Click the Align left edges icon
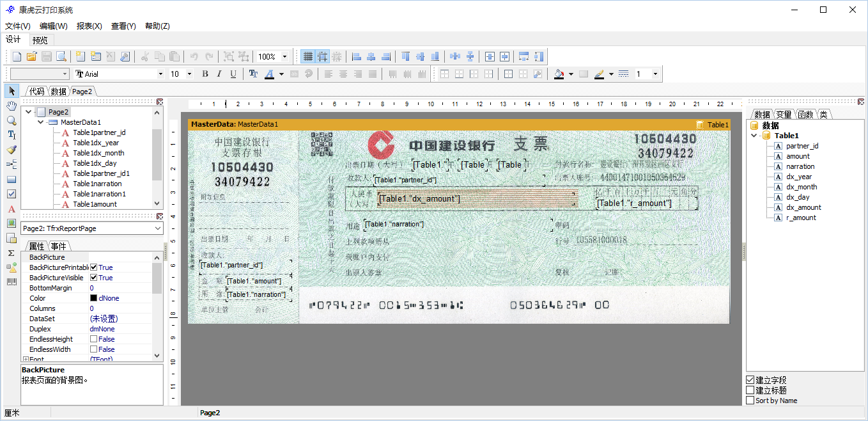This screenshot has height=421, width=868. tap(357, 57)
